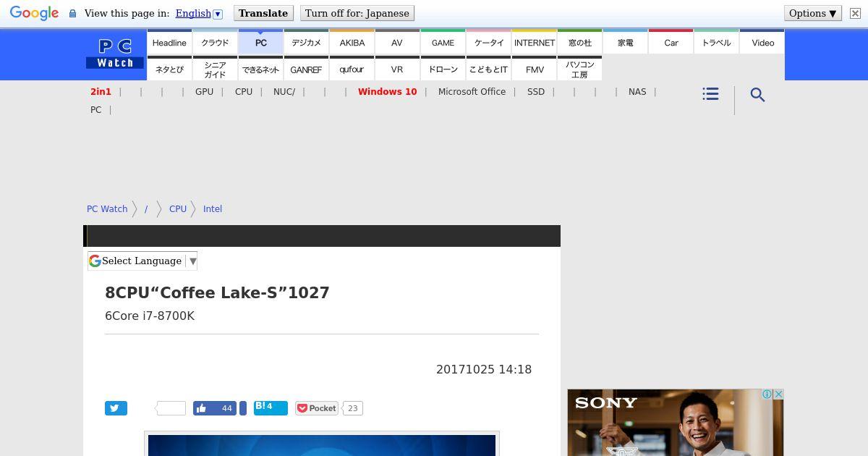Open the ネタとぴ tab
This screenshot has height=456, width=868.
[x=169, y=69]
